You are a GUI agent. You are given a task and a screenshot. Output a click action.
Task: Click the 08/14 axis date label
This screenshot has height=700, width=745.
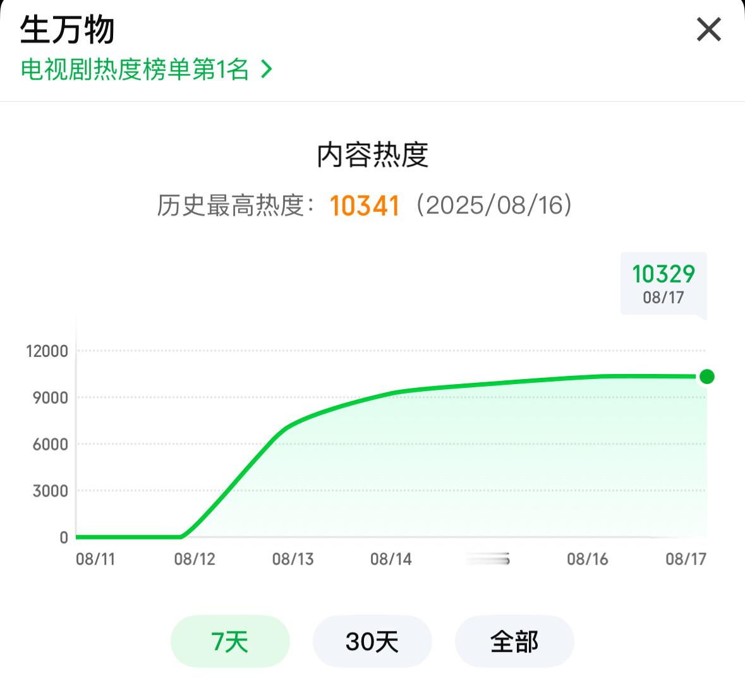click(391, 559)
